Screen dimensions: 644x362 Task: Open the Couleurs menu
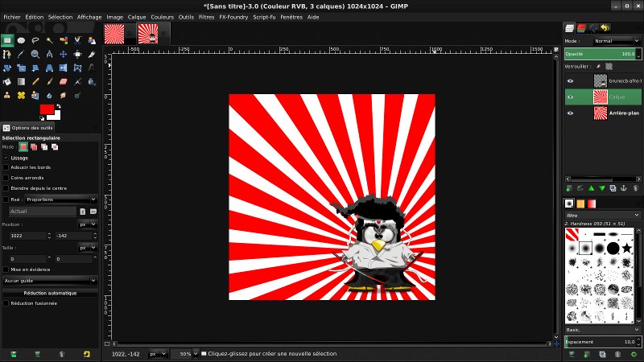pyautogui.click(x=163, y=17)
